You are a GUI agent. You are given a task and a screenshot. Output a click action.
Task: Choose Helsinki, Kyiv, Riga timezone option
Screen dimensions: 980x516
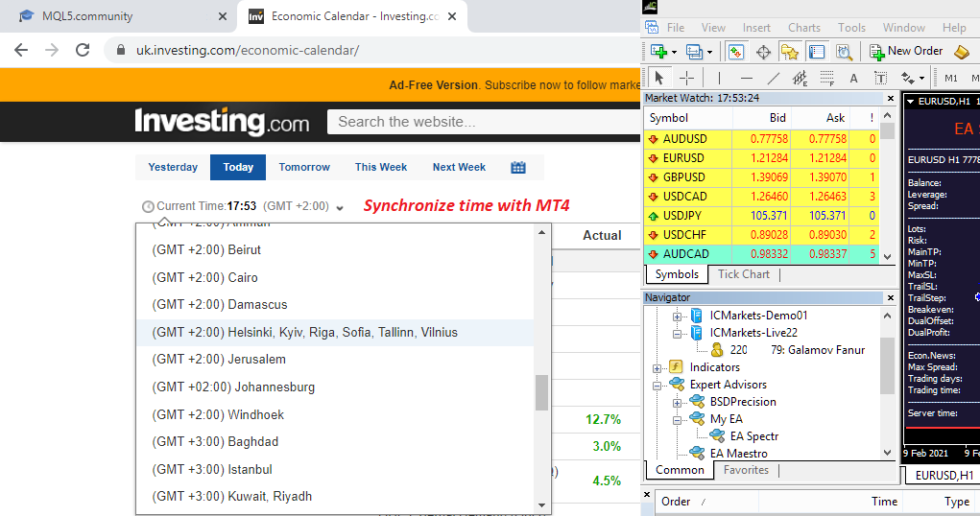[334, 333]
